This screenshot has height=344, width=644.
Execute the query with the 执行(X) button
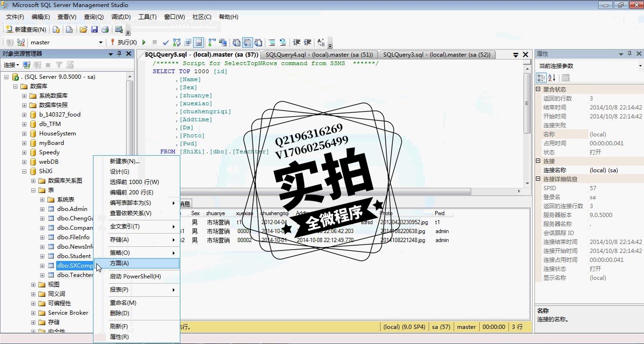(123, 42)
